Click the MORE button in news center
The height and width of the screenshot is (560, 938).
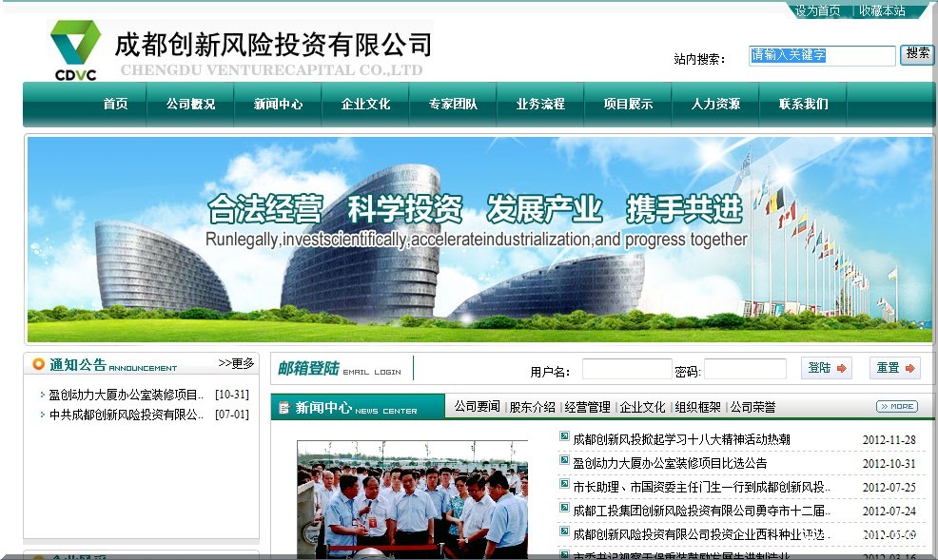tap(897, 406)
